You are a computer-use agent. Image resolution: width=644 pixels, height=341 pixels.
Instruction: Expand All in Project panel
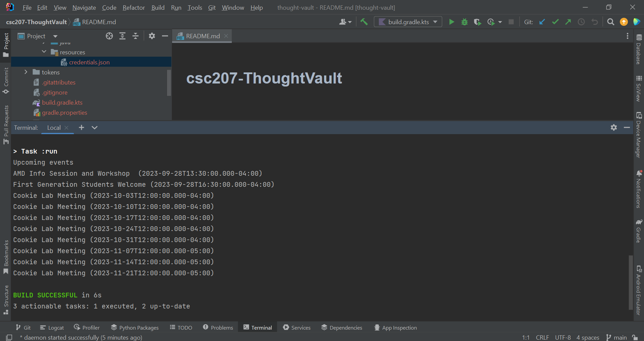coord(122,36)
